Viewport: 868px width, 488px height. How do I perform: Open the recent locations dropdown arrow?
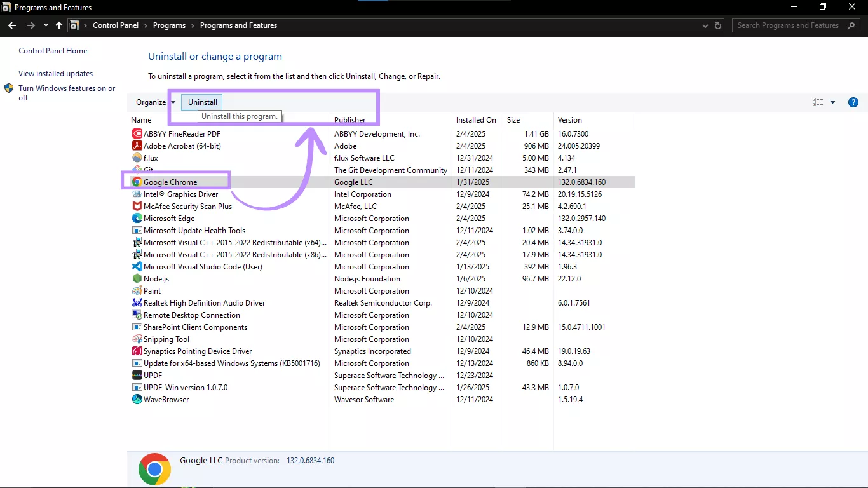tap(46, 25)
